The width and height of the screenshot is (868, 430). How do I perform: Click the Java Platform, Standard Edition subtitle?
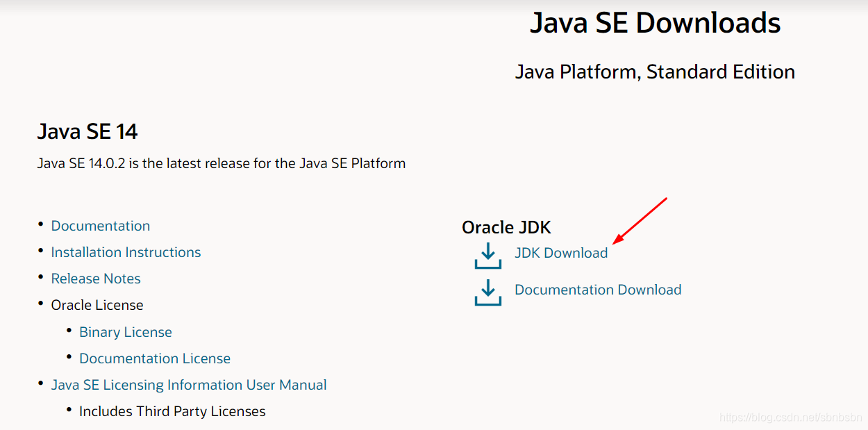coord(655,72)
